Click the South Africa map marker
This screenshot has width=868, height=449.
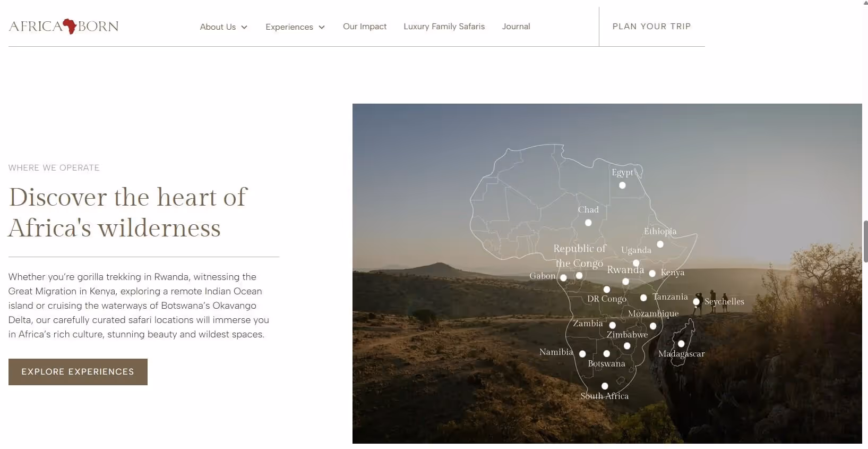coord(604,386)
